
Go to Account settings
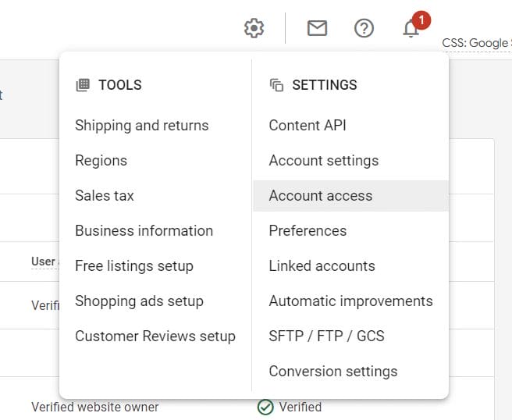point(323,161)
